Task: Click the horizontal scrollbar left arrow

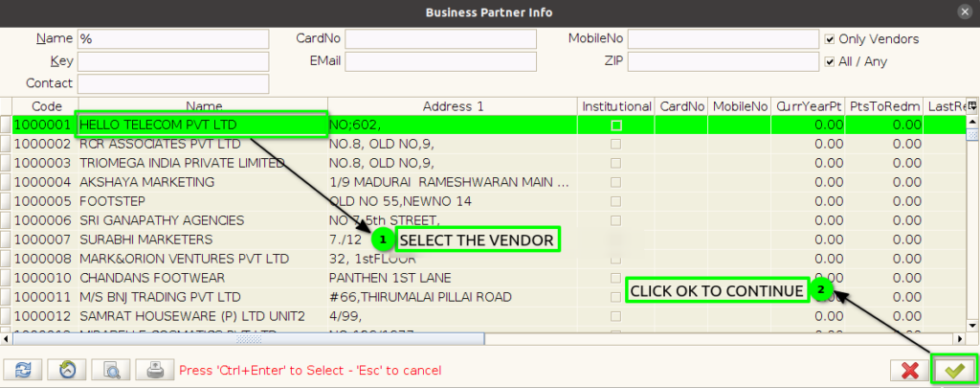Action: 6,338
